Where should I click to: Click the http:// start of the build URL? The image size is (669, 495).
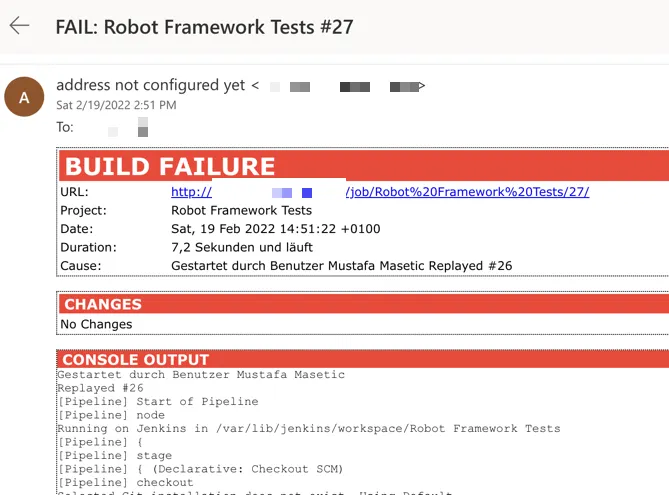pos(191,192)
